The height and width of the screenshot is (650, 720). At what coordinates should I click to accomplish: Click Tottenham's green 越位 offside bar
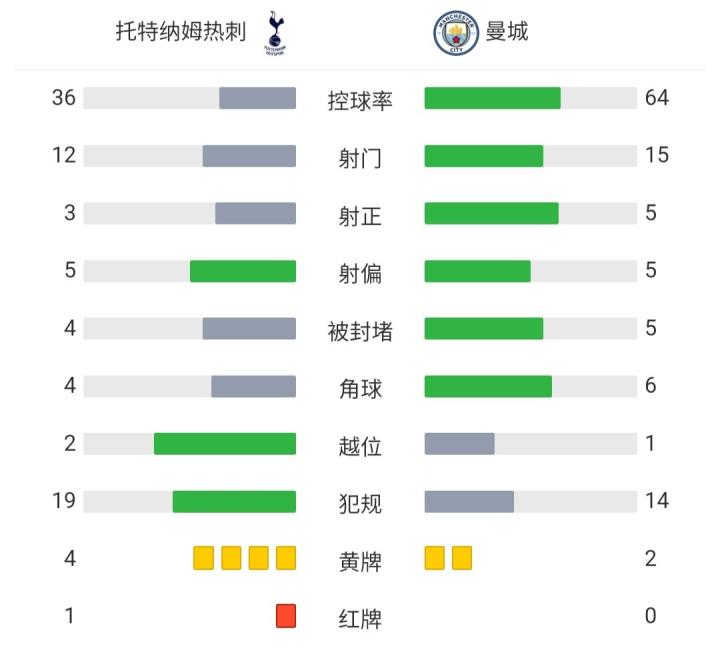[225, 443]
